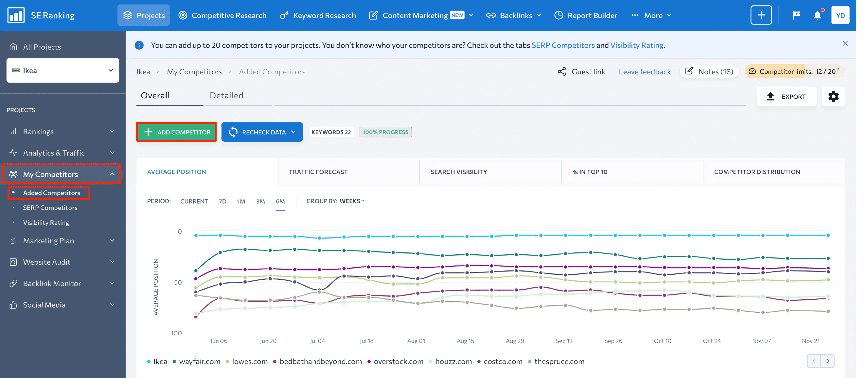Viewport: 868px width, 378px height.
Task: Expand the Content Marketing menu
Action: 421,15
